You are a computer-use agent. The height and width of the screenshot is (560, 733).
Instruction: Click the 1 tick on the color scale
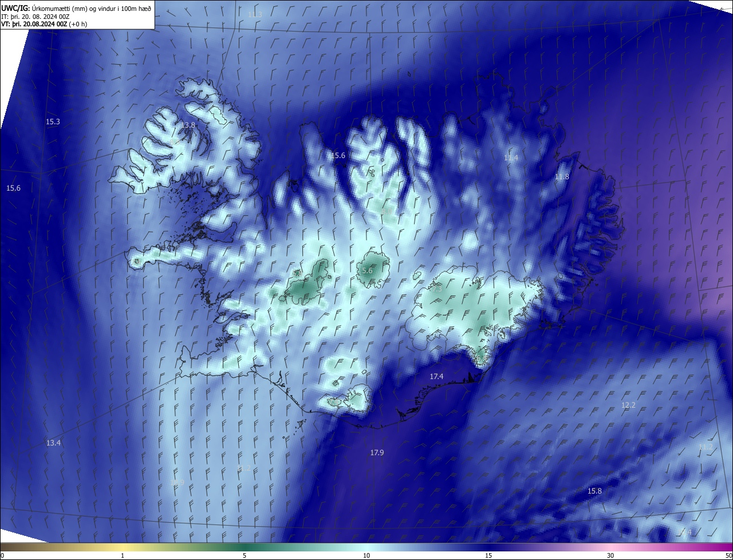[123, 555]
